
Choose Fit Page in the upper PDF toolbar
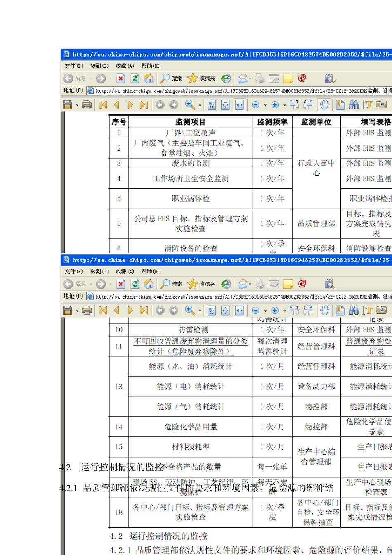pos(225,105)
